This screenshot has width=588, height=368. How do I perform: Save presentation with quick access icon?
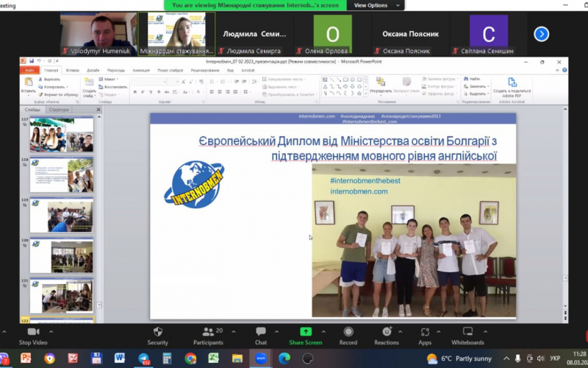[32, 61]
